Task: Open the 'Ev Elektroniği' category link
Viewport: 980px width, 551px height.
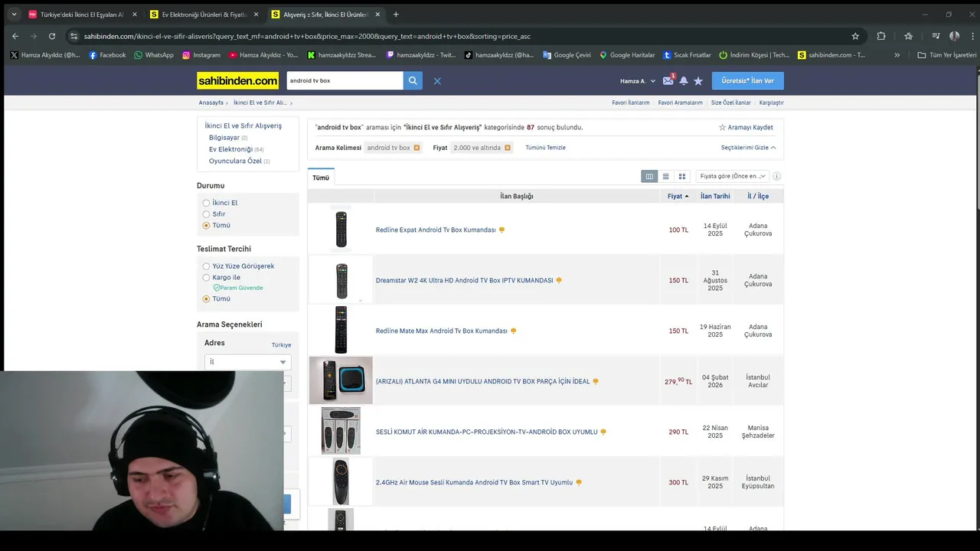Action: pos(230,149)
